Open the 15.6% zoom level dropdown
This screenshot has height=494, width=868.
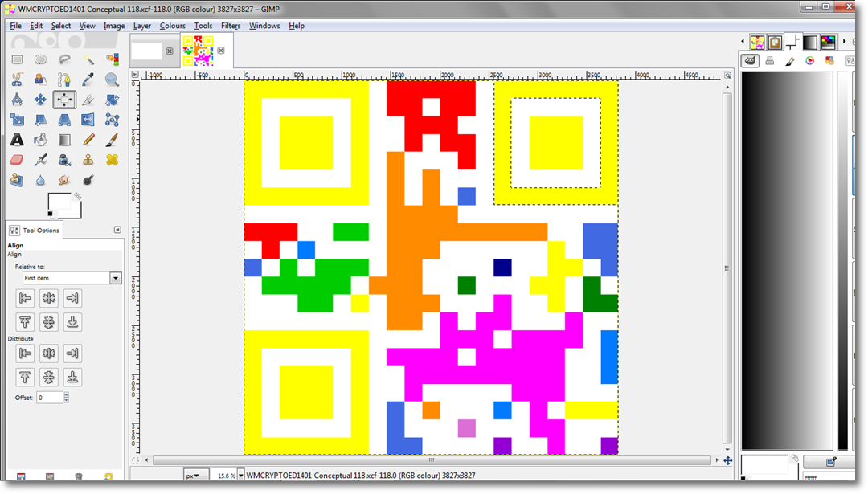(240, 476)
